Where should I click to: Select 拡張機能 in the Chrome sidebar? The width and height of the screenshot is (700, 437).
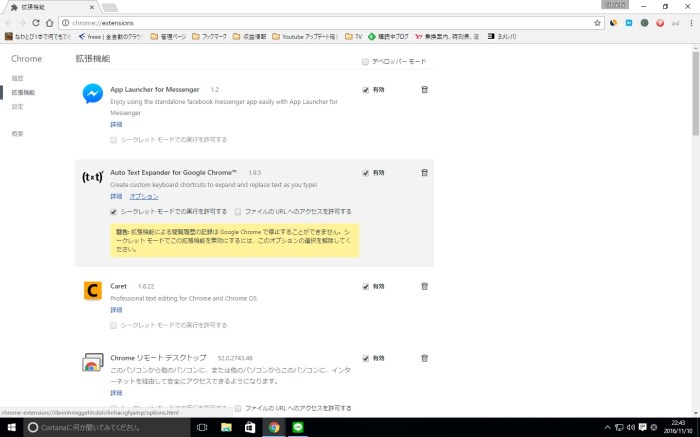pyautogui.click(x=23, y=92)
